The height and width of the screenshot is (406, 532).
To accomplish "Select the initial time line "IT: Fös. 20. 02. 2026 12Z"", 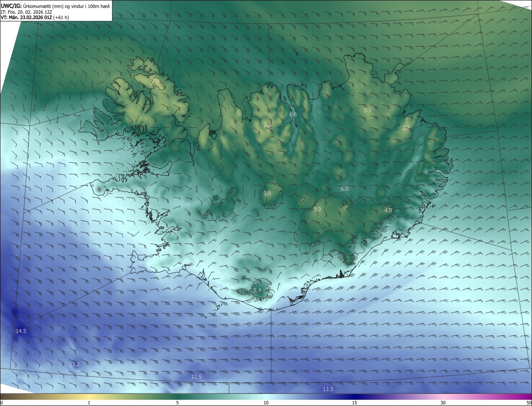I will point(26,12).
